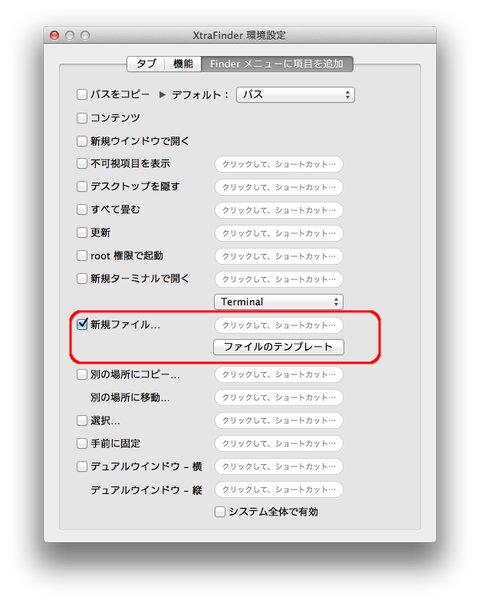Enable the すべて畳む checkbox
480x603 pixels.
(x=82, y=210)
